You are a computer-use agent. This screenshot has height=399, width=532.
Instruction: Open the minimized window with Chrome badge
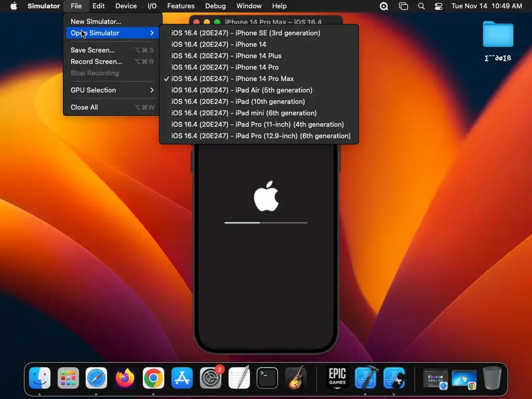(x=464, y=379)
